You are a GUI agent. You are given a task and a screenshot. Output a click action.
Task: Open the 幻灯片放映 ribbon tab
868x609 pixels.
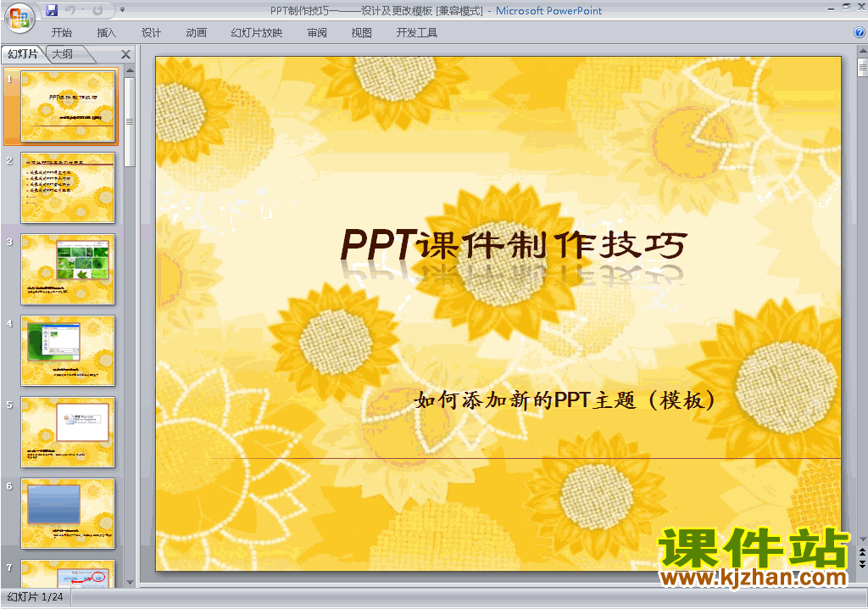pyautogui.click(x=256, y=33)
